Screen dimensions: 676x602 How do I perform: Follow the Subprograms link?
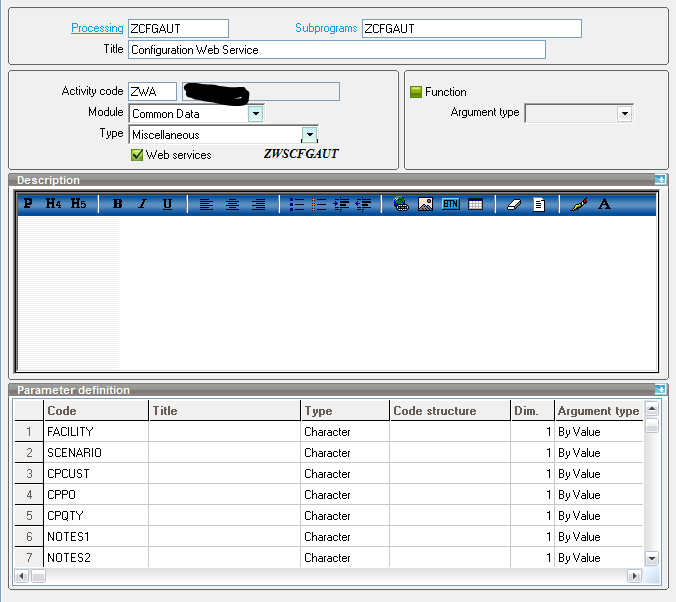326,28
